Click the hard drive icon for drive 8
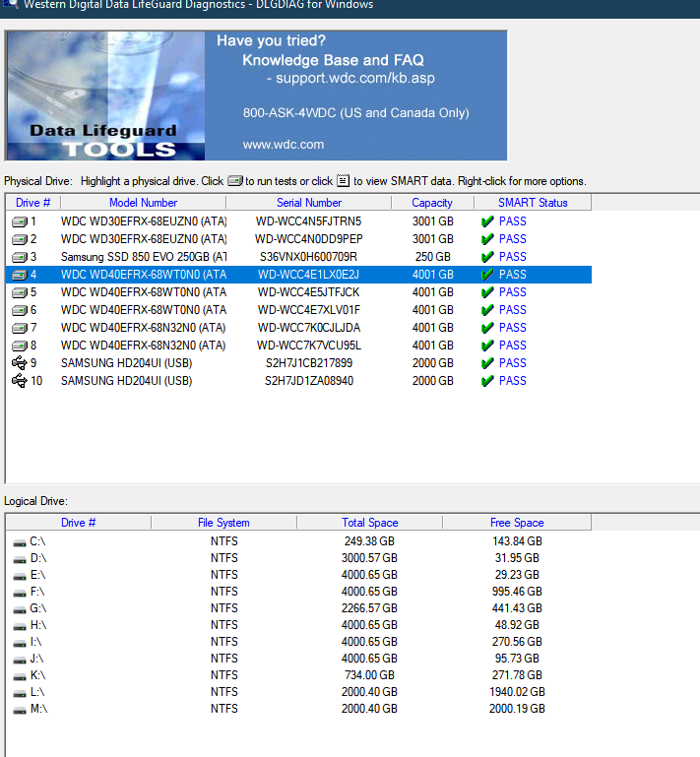The image size is (700, 757). pyautogui.click(x=20, y=346)
